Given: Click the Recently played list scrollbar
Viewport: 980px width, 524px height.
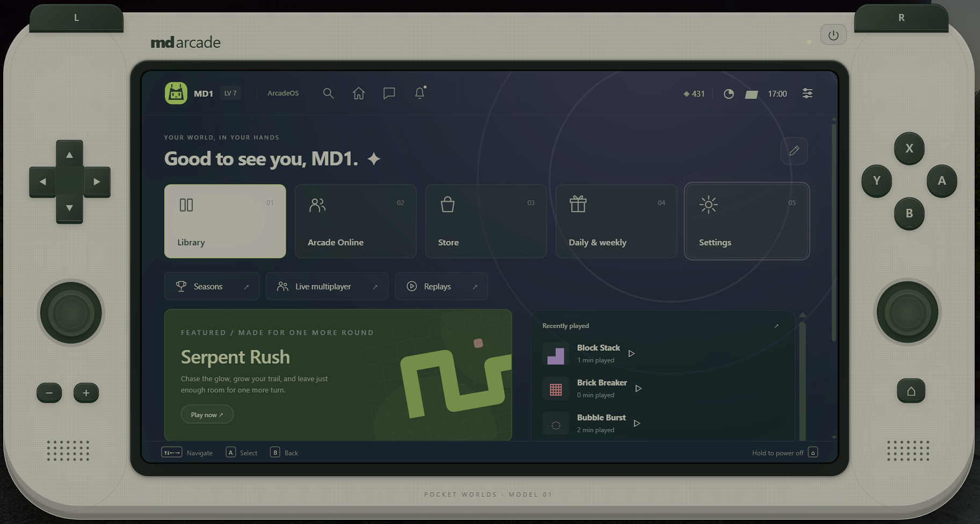Looking at the screenshot, I should [802, 381].
